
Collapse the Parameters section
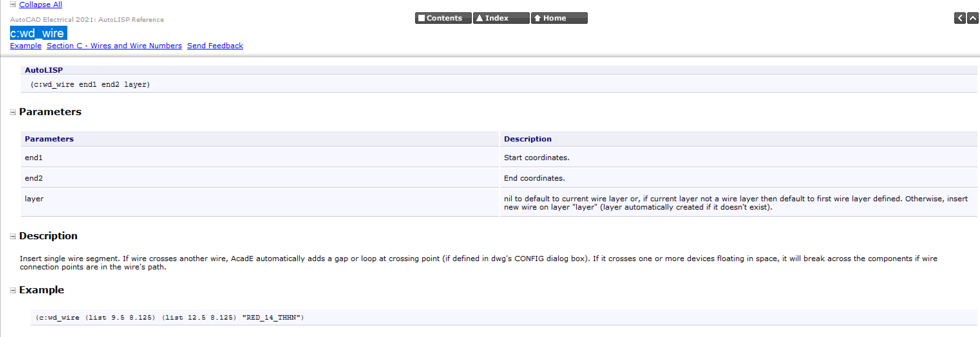click(x=13, y=112)
